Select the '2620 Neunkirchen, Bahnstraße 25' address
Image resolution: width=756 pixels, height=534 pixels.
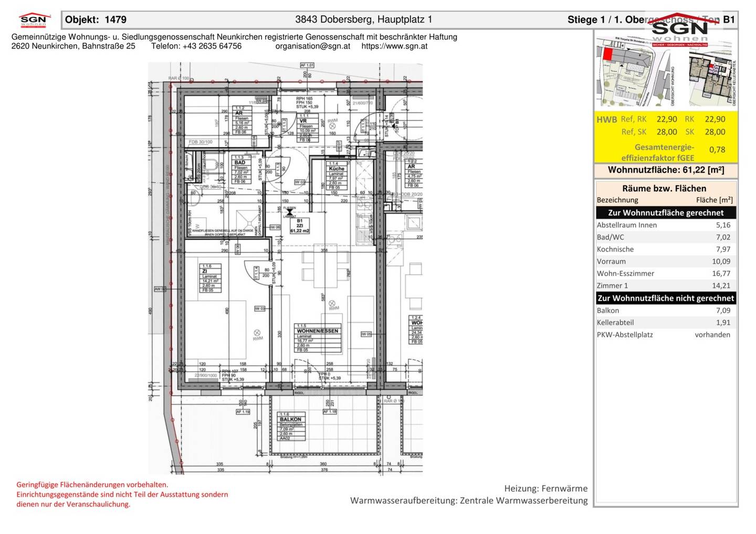(73, 46)
